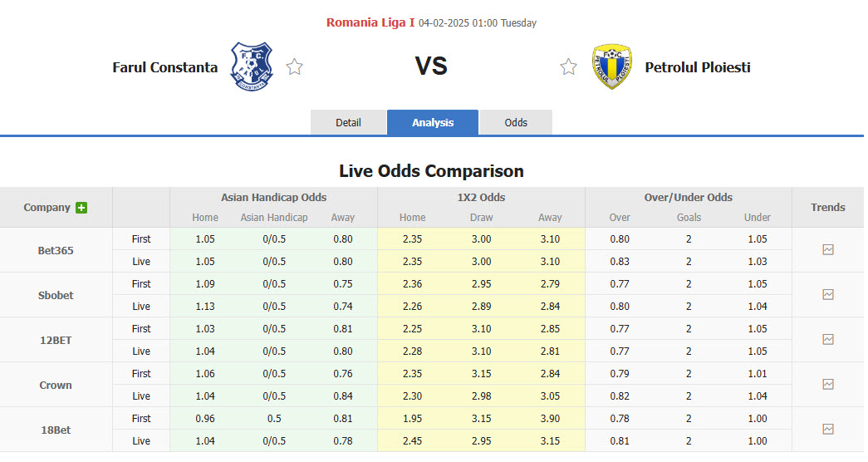The width and height of the screenshot is (868, 462).
Task: Favorite Petrolul Ploiesti with the star icon
Action: point(568,67)
